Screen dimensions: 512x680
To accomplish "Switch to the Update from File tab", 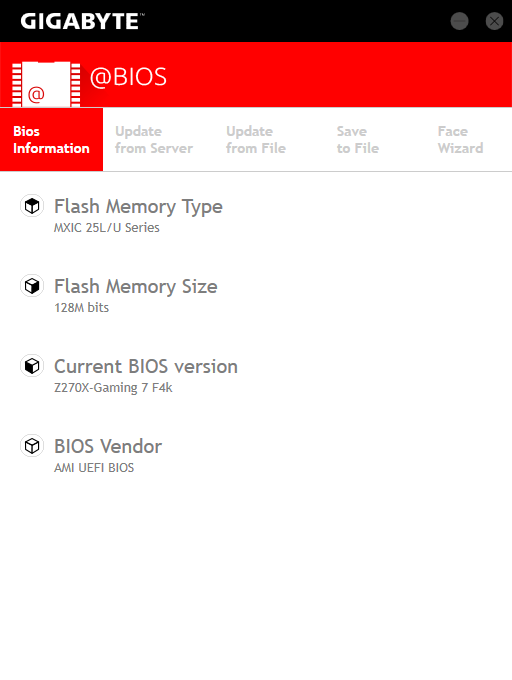I will (x=256, y=140).
